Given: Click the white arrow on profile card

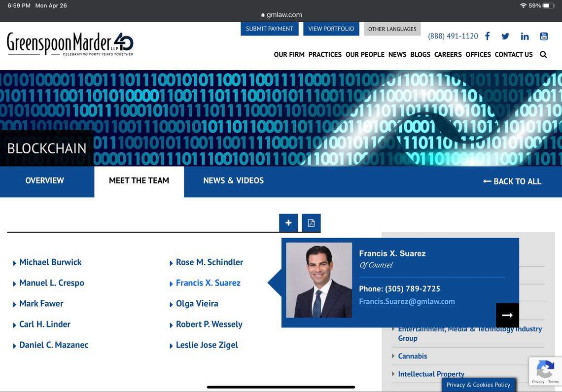Looking at the screenshot, I should click(507, 315).
